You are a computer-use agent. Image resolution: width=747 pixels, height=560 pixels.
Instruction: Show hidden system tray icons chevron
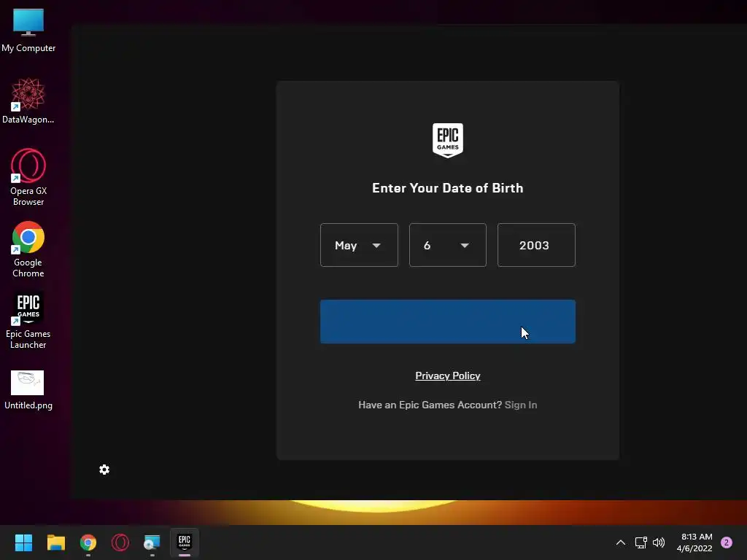tap(620, 542)
